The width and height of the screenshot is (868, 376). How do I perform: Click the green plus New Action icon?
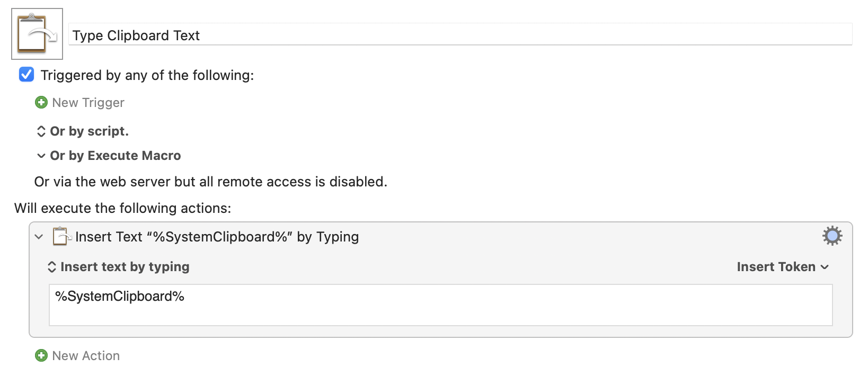pos(41,355)
